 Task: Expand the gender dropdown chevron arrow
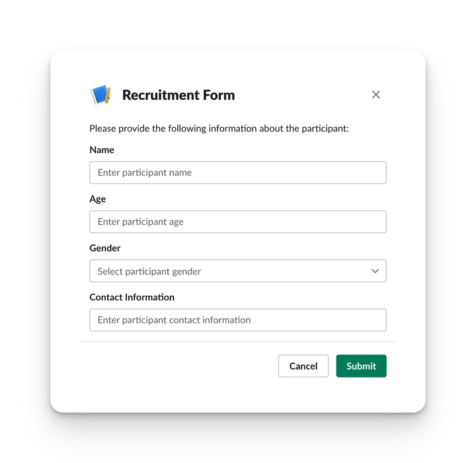point(375,271)
